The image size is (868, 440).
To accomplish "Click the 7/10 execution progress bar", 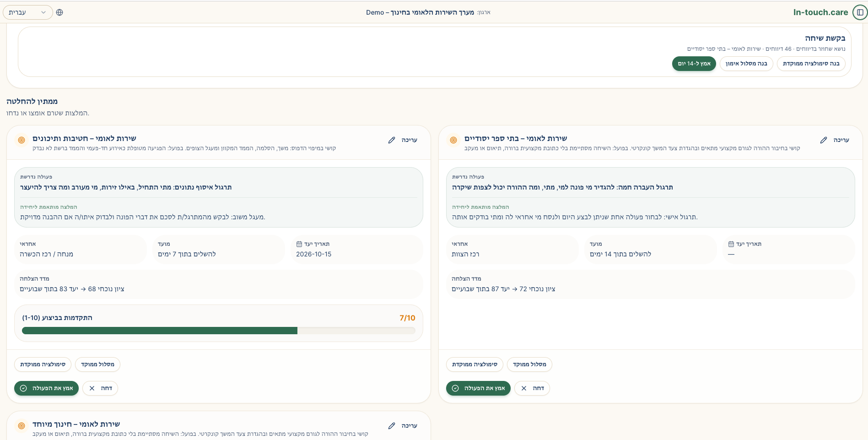I will [219, 331].
